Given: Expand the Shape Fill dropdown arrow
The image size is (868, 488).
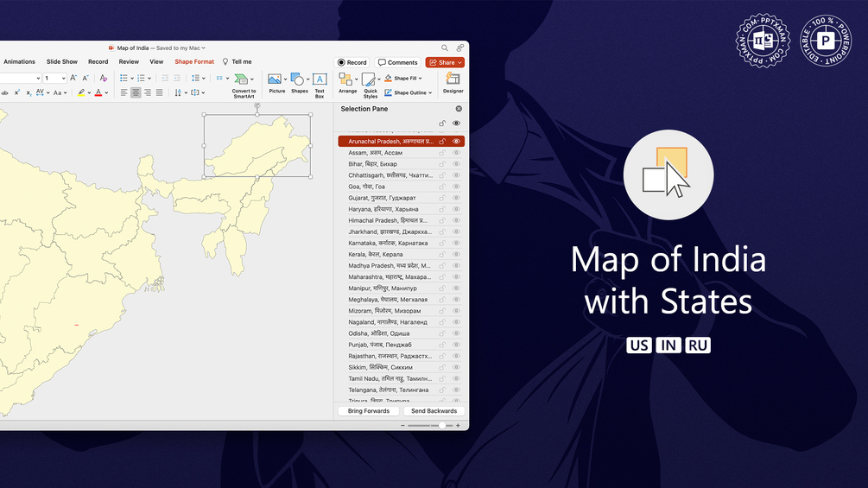Looking at the screenshot, I should (x=420, y=78).
